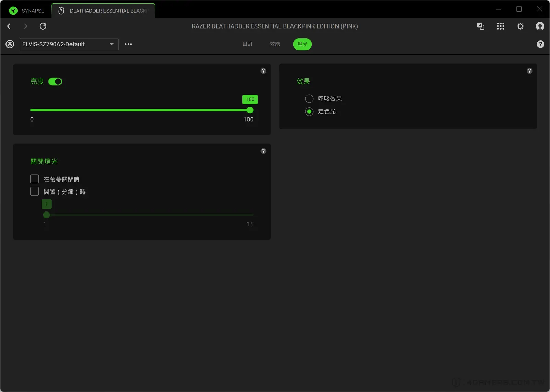Click the brightness value bubble showing 100
550x392 pixels.
250,99
